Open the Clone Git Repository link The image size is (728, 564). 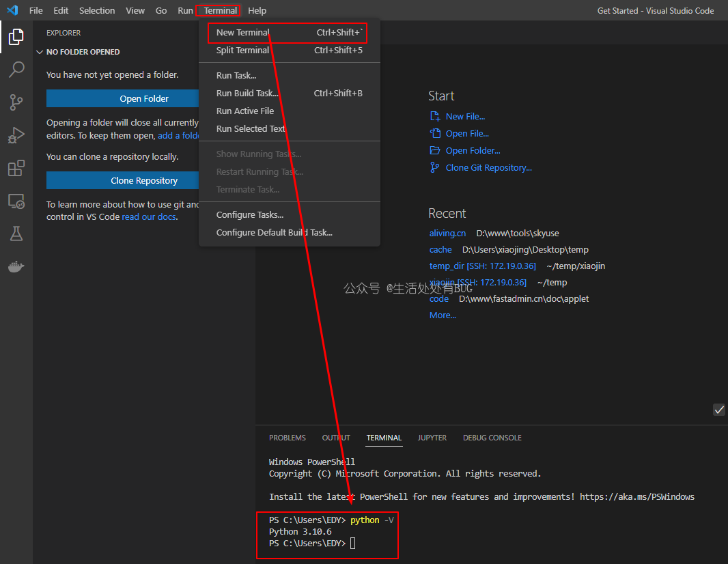488,168
